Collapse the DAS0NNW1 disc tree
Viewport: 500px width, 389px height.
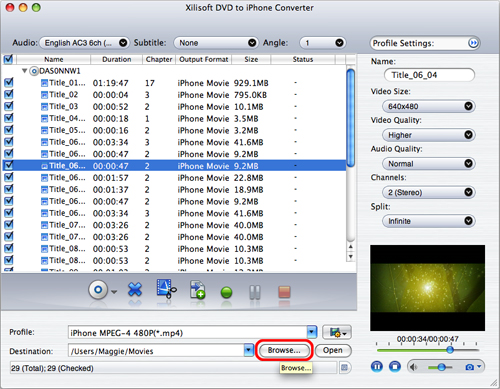pyautogui.click(x=24, y=71)
